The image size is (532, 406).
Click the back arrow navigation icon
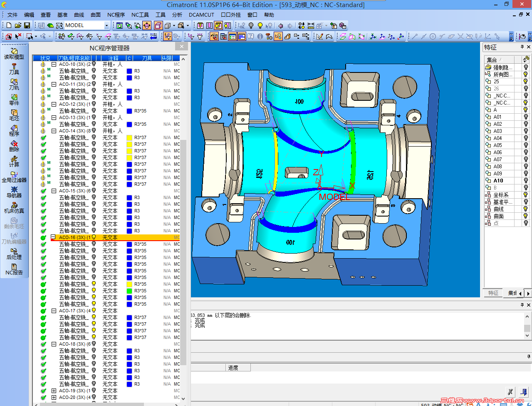pyautogui.click(x=281, y=25)
